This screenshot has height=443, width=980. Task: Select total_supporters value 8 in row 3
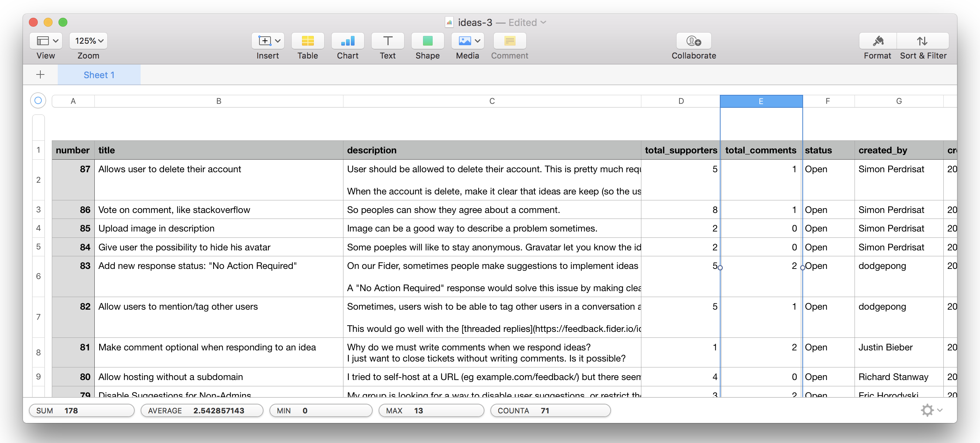(681, 210)
